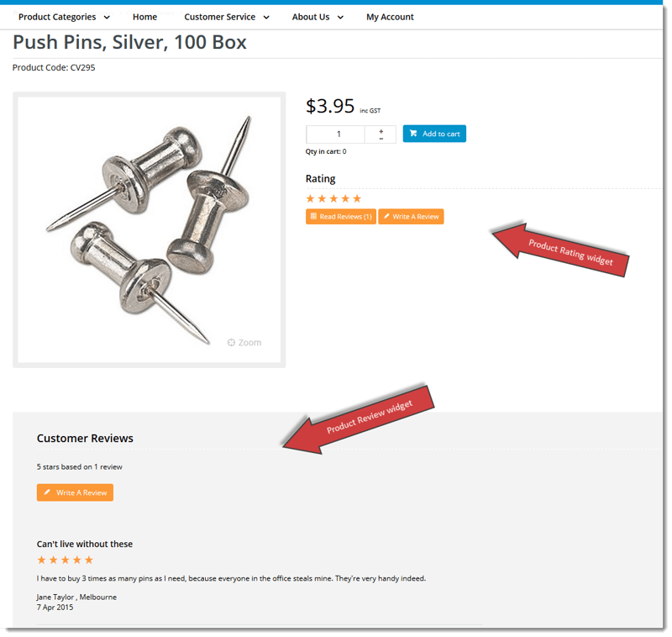Click the pencil icon in the Rating section's Write A Review

(386, 217)
